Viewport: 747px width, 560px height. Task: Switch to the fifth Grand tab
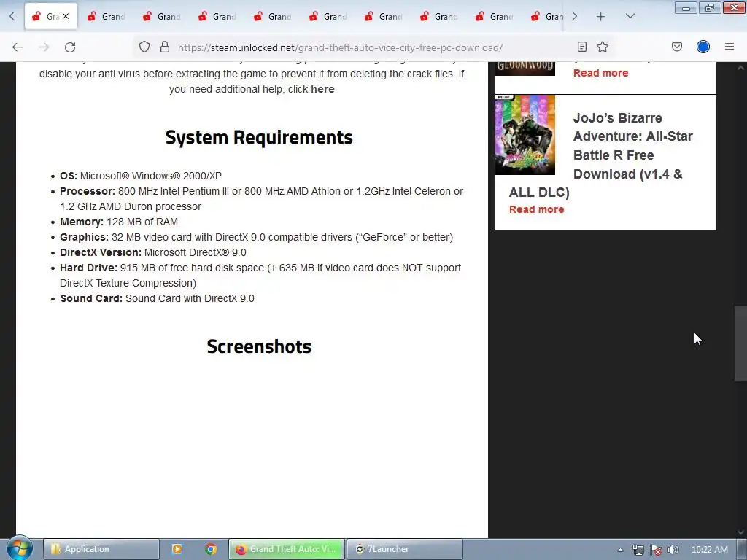click(x=273, y=17)
